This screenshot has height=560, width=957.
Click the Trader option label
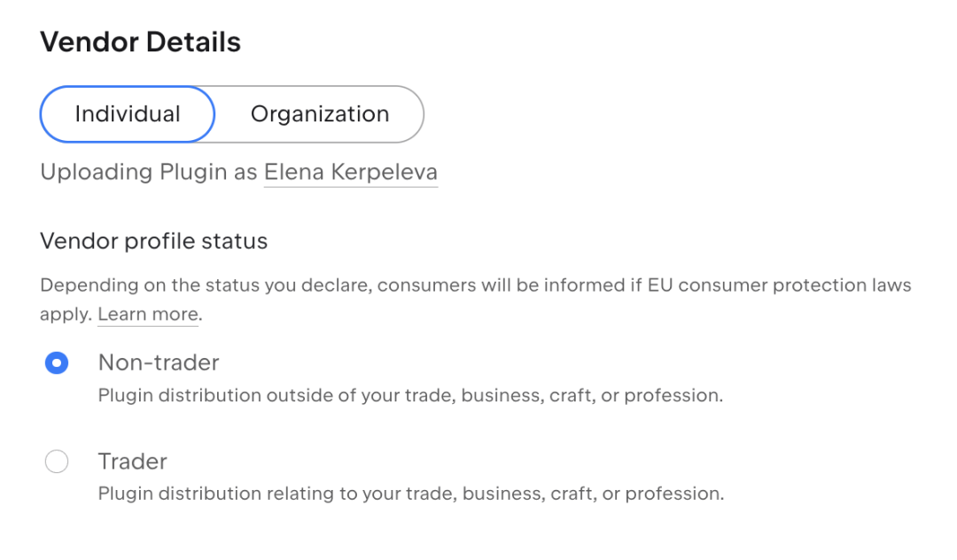(x=132, y=461)
